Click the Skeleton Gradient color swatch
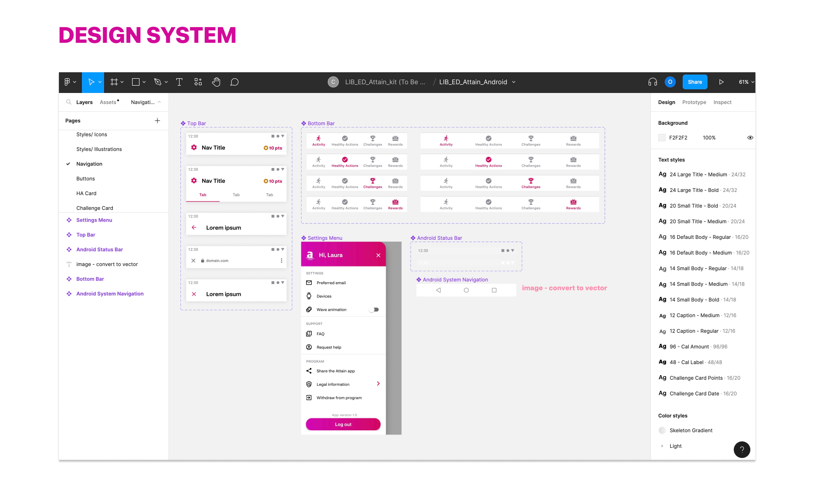The image size is (824, 504). coord(662,430)
